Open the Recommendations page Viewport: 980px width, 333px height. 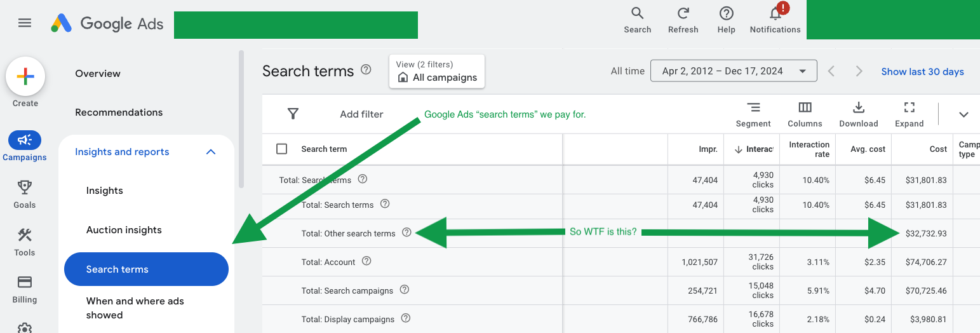[x=119, y=112]
